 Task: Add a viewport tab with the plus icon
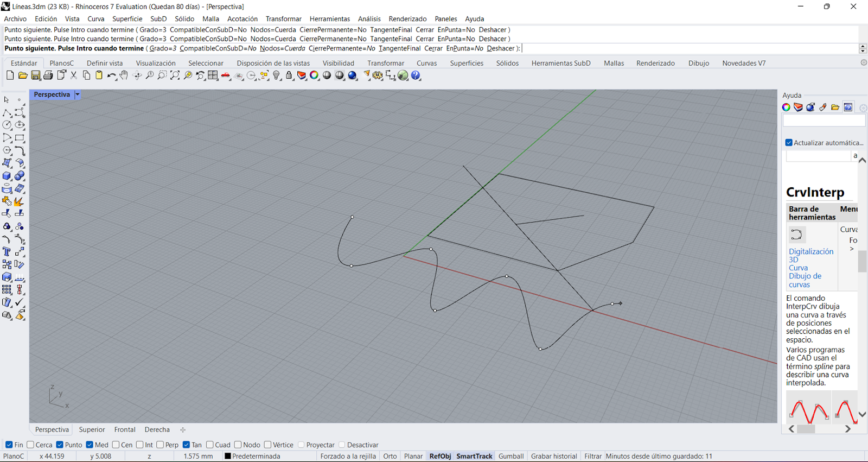183,429
